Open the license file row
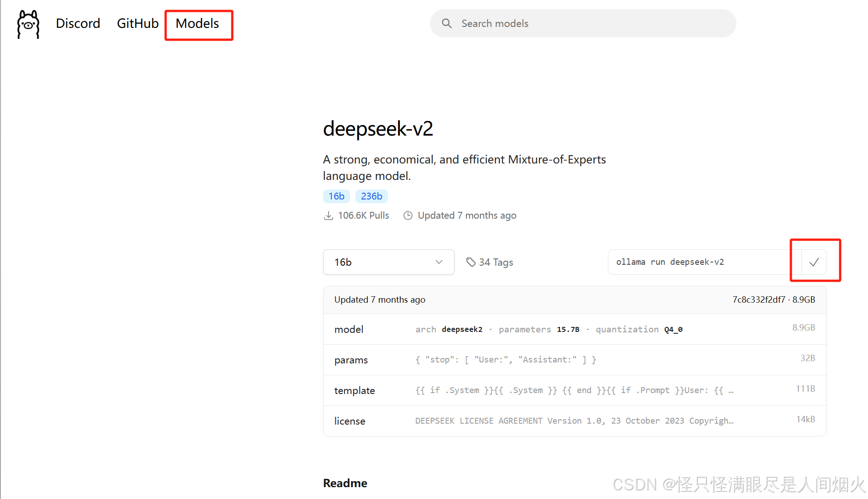This screenshot has height=499, width=868. click(575, 421)
